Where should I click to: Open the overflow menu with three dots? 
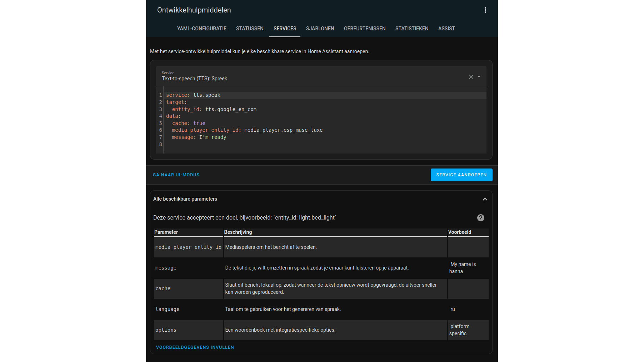pyautogui.click(x=485, y=10)
